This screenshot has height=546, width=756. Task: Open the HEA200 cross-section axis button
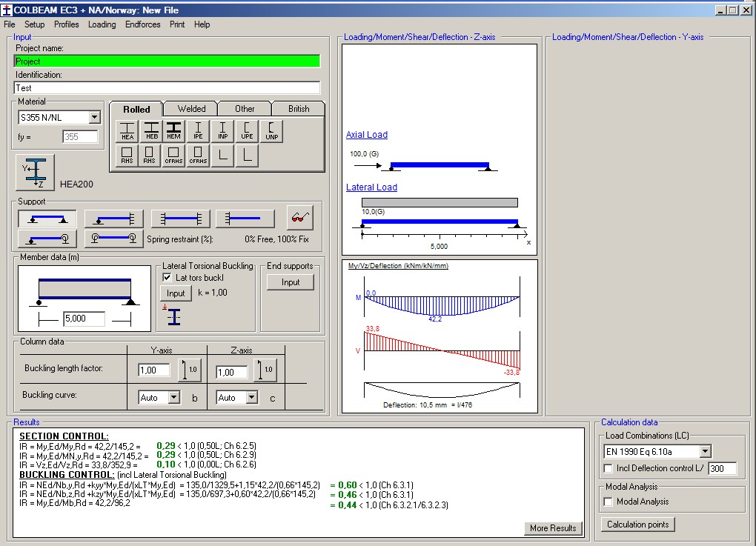click(35, 173)
